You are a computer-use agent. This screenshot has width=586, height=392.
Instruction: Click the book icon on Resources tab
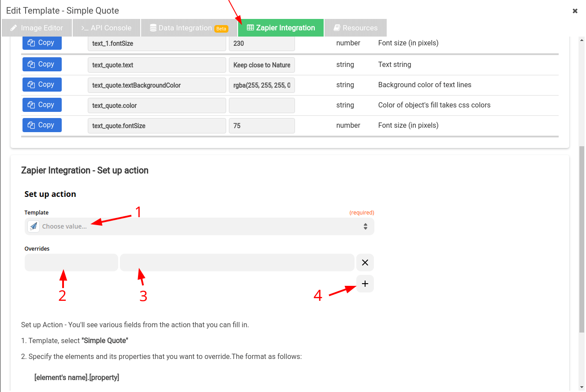(337, 27)
